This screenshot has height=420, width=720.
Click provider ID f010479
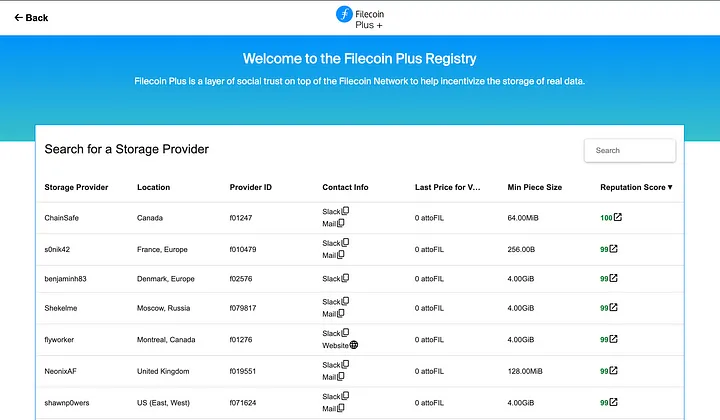click(243, 250)
